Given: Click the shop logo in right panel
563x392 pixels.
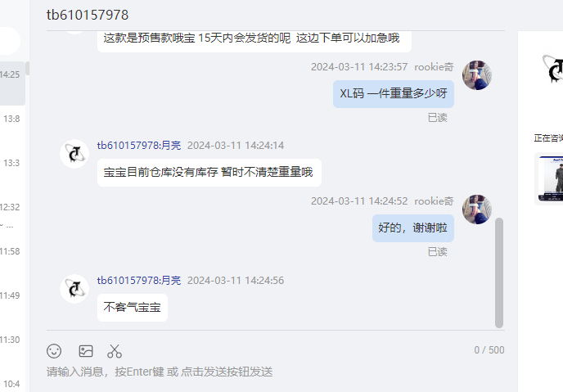Looking at the screenshot, I should tap(553, 68).
